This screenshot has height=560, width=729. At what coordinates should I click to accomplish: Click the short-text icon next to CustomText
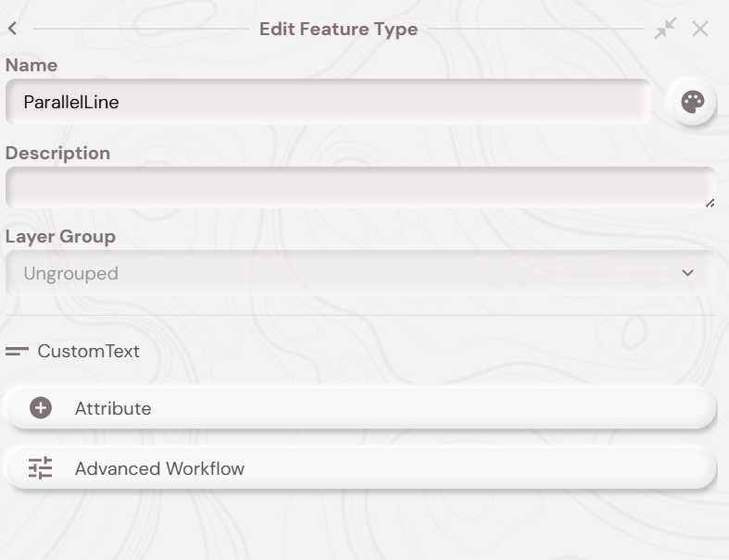pyautogui.click(x=17, y=352)
